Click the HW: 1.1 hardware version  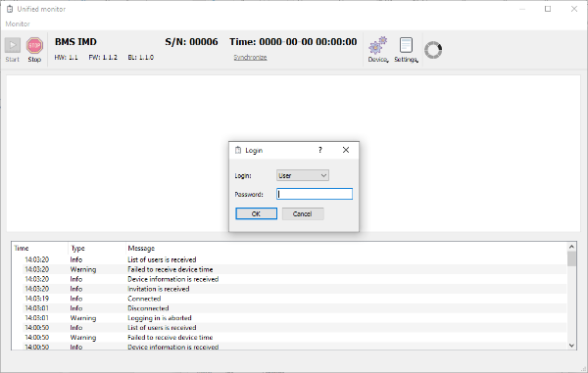click(66, 58)
